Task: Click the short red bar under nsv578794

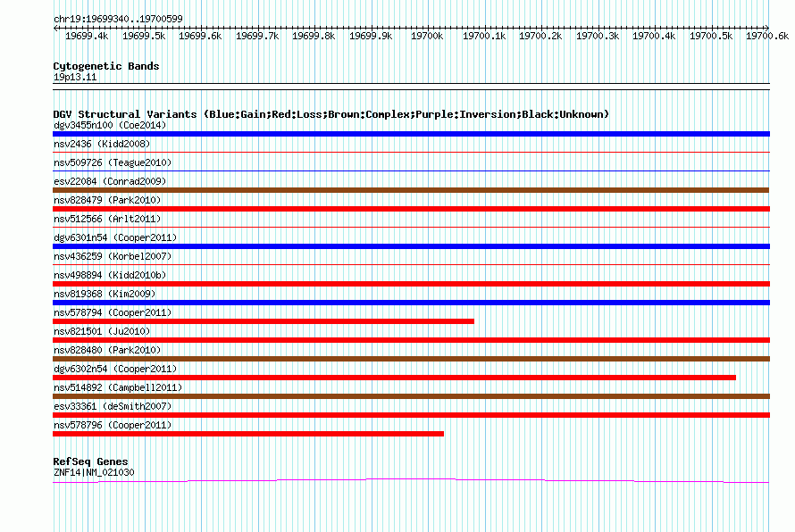Action: coord(264,321)
